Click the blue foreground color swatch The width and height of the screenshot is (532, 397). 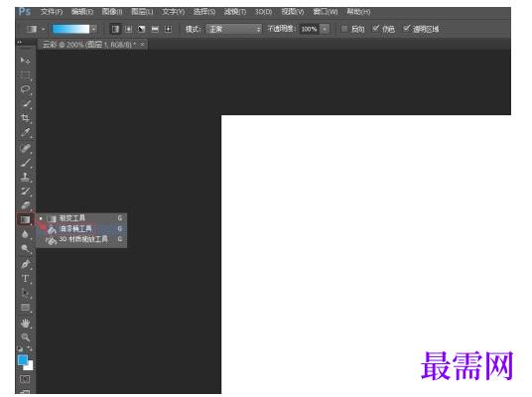tap(23, 359)
